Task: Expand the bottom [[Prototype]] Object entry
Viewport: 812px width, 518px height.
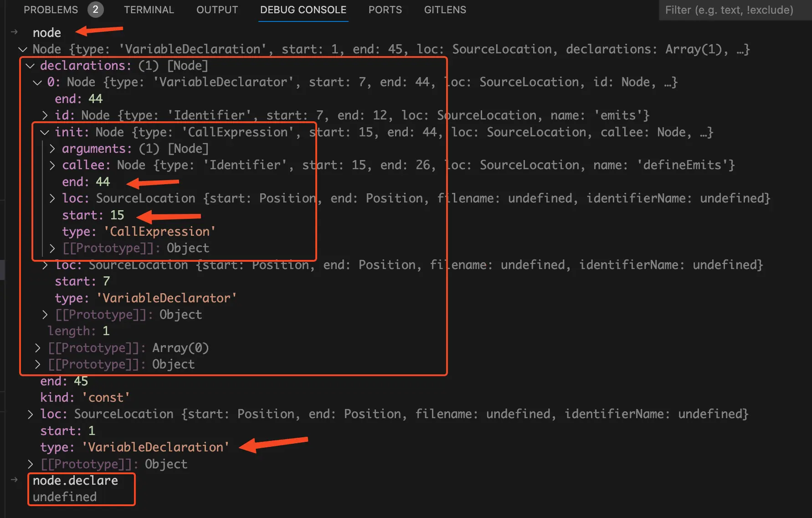Action: [30, 464]
